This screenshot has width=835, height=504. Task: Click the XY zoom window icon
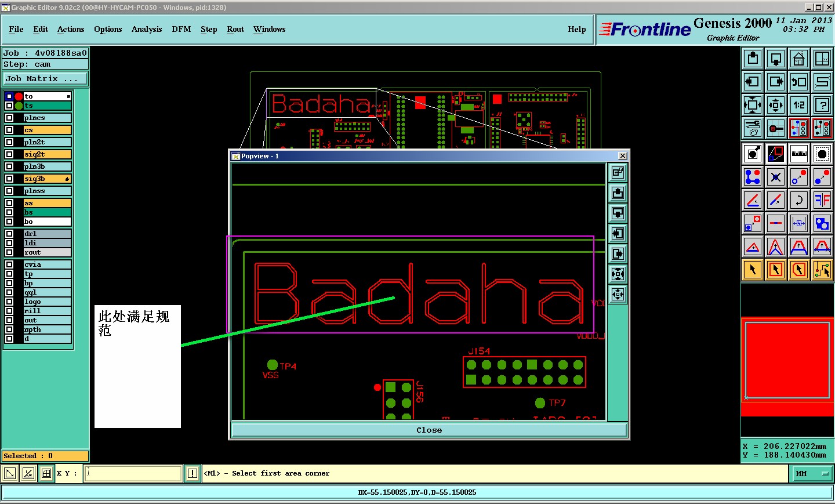pos(822,59)
